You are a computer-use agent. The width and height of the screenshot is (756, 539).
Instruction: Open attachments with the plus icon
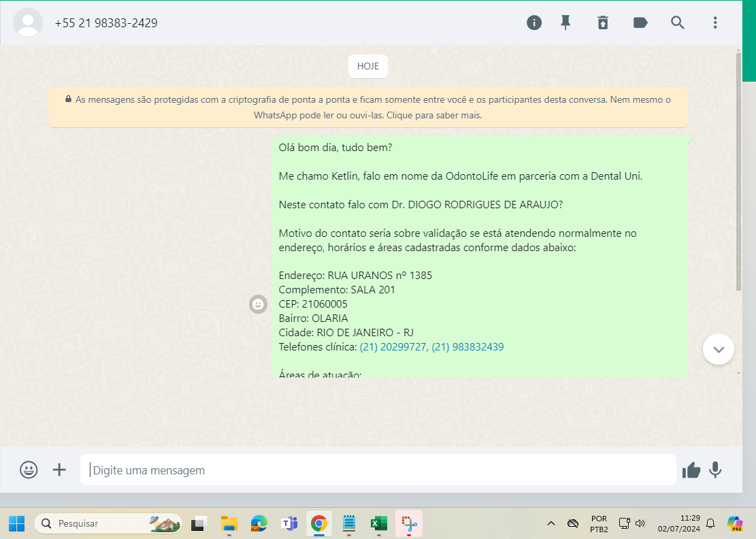tap(59, 470)
